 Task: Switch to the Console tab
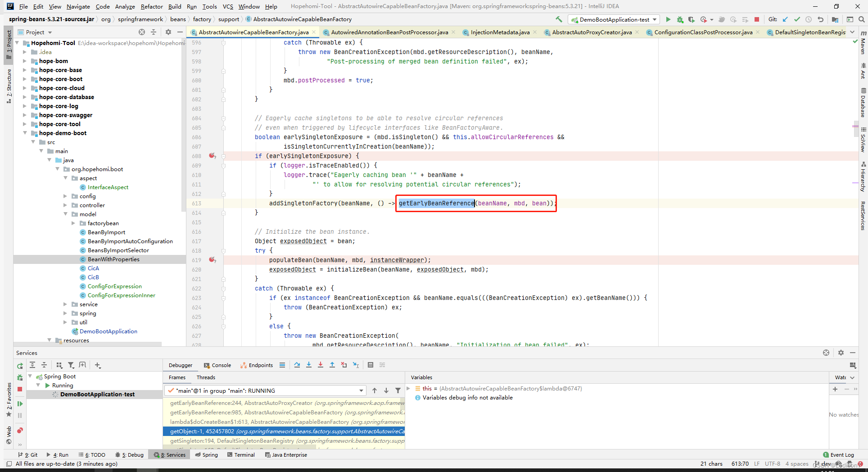(217, 365)
